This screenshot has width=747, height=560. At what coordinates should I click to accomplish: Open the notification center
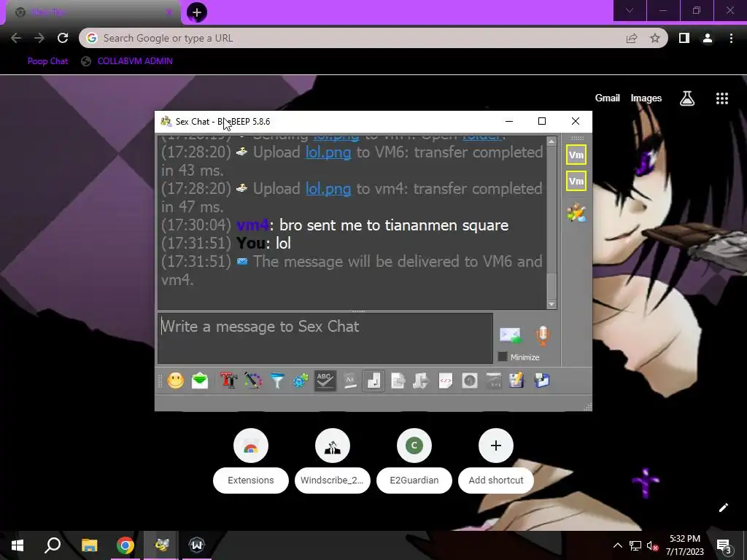[x=724, y=545]
